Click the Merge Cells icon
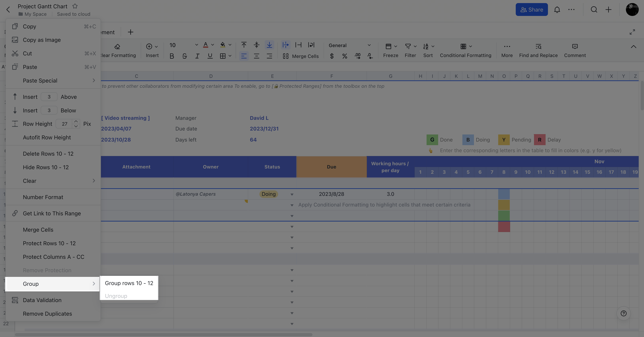The height and width of the screenshot is (337, 644). tap(286, 56)
